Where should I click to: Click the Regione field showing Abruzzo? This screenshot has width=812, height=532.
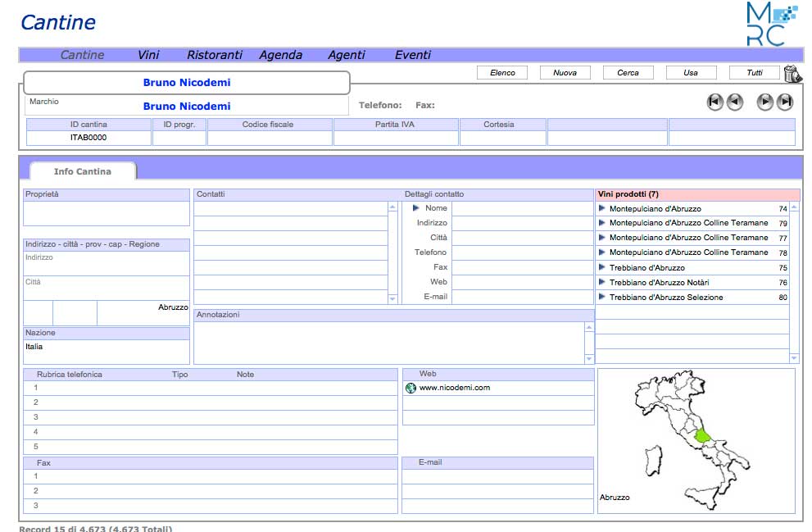pos(143,313)
